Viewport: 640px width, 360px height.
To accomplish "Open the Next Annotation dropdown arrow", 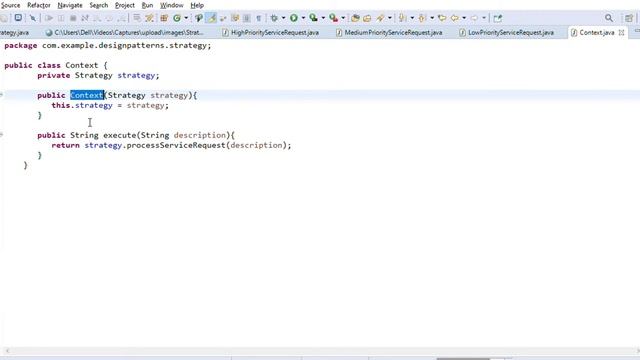I will [412, 18].
